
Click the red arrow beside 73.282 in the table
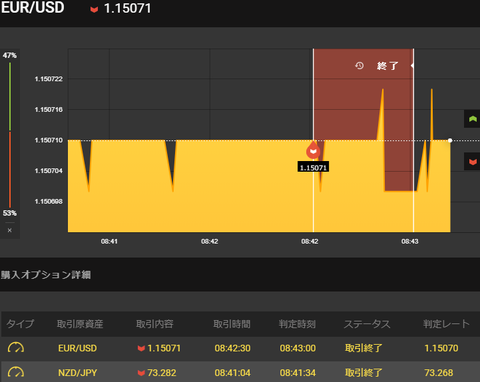pyautogui.click(x=141, y=373)
